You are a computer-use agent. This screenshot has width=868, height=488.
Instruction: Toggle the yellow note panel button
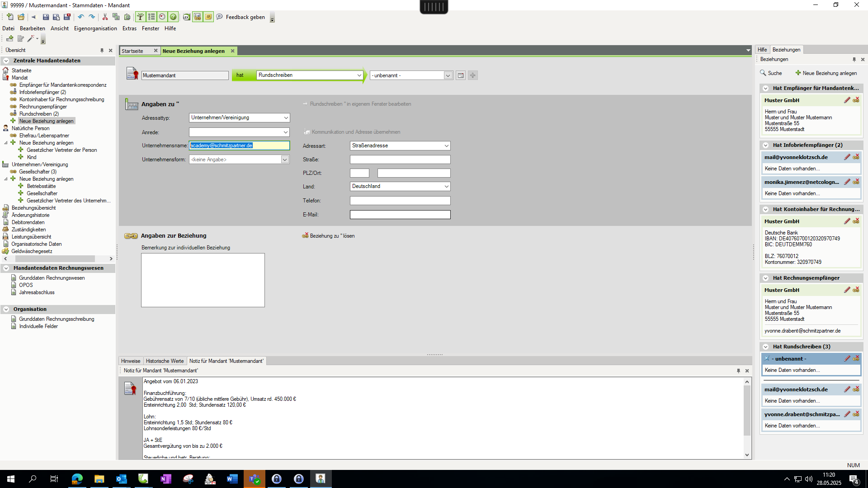pyautogui.click(x=208, y=17)
